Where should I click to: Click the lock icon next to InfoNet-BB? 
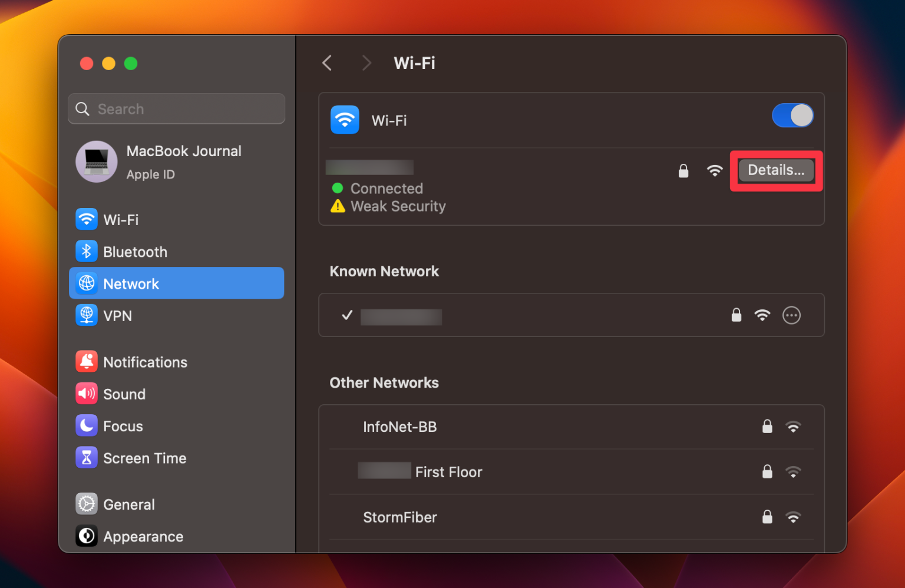tap(767, 427)
